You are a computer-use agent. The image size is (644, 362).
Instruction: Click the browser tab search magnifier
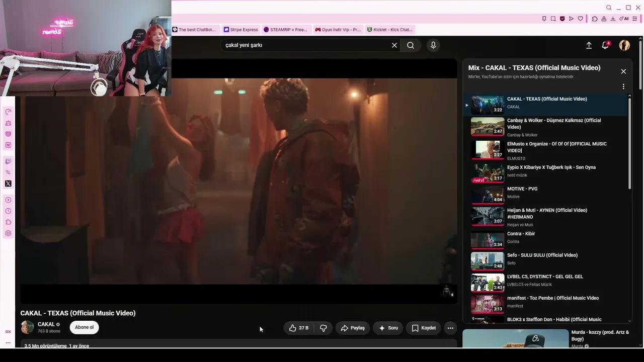tap(609, 8)
